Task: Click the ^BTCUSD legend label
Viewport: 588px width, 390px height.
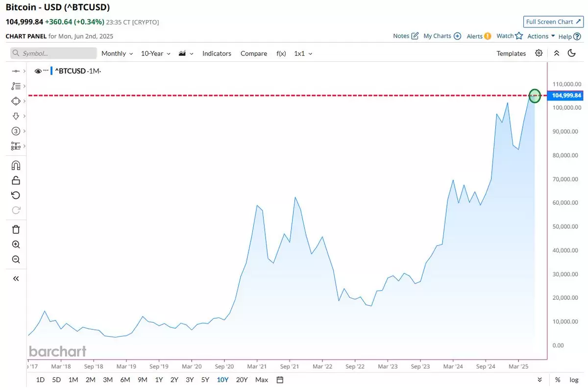Action: pyautogui.click(x=71, y=71)
